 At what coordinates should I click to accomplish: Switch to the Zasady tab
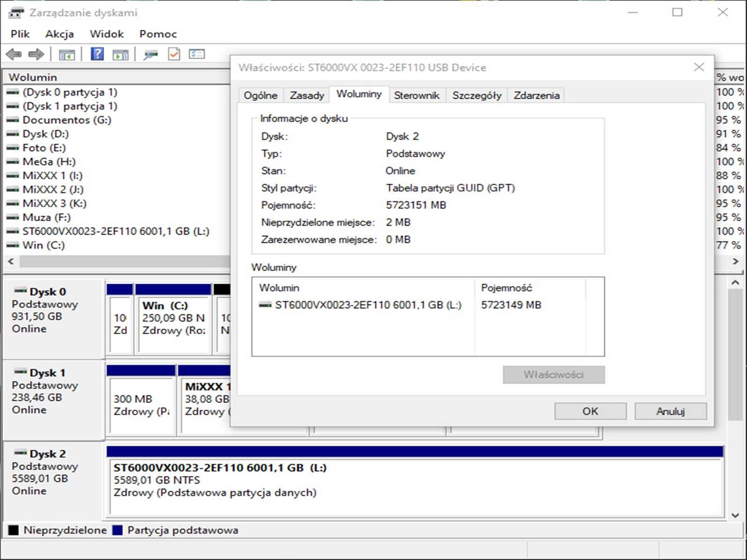pyautogui.click(x=307, y=95)
